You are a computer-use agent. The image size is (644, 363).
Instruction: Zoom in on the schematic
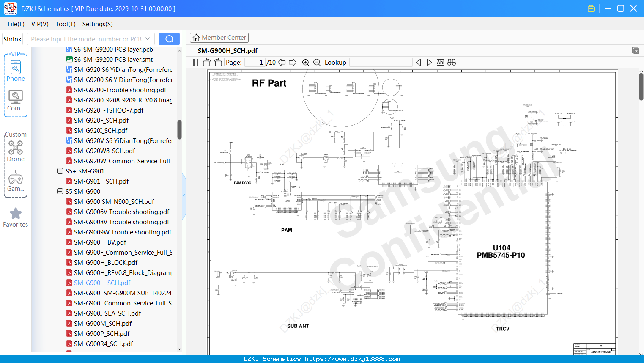[306, 63]
